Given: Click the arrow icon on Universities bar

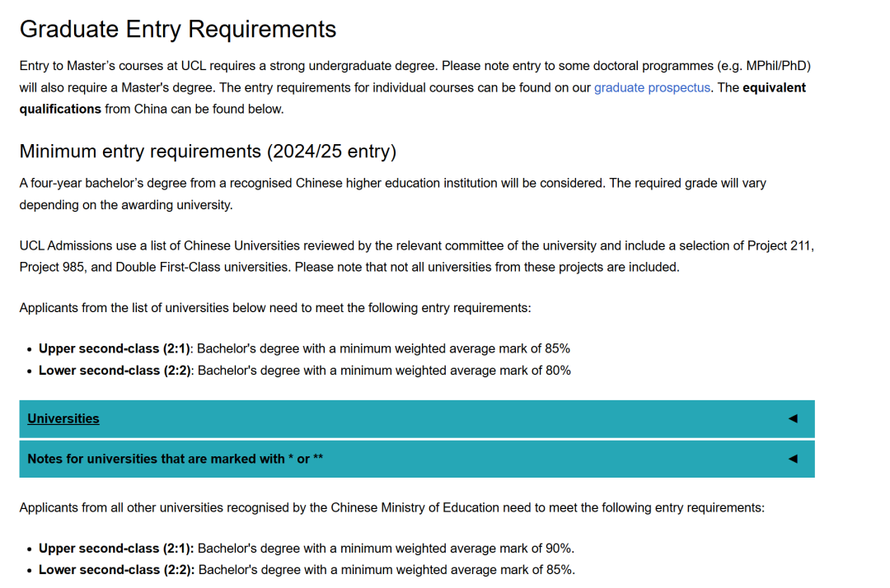Looking at the screenshot, I should [x=793, y=418].
